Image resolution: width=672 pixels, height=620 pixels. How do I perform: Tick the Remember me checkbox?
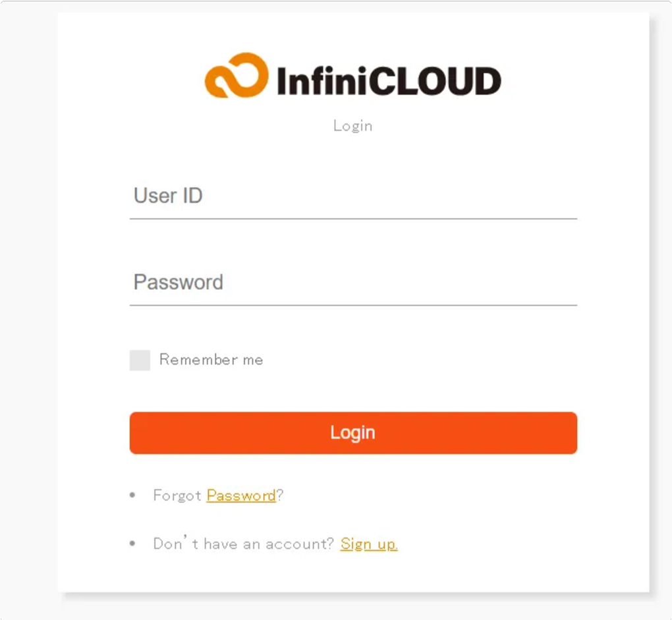tap(140, 360)
